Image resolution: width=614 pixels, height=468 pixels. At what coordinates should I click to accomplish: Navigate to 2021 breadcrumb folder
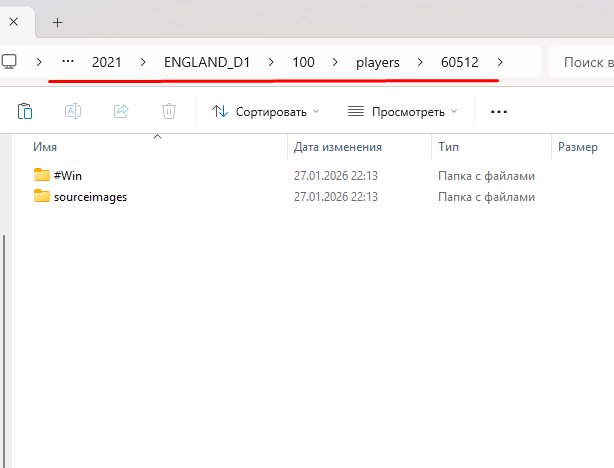click(107, 62)
